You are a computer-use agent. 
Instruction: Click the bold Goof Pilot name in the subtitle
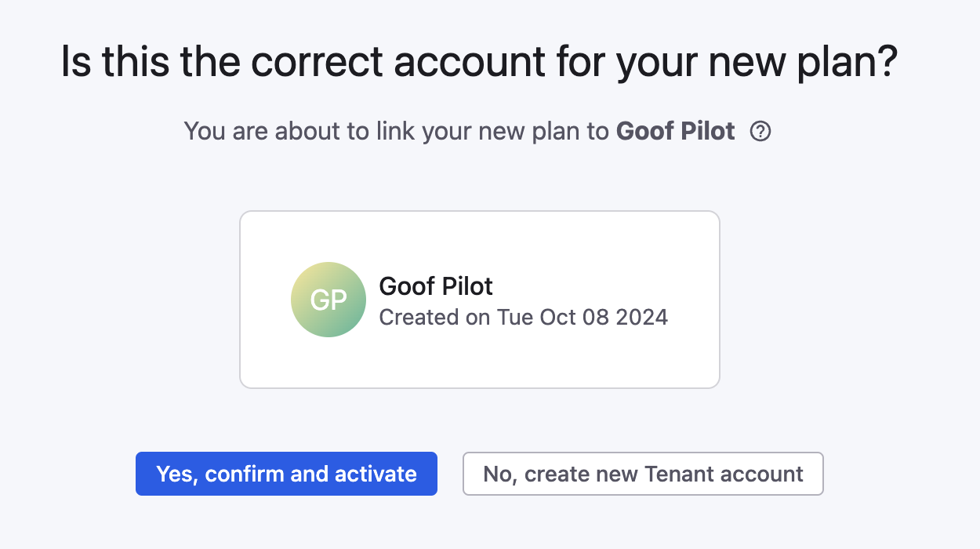(675, 131)
